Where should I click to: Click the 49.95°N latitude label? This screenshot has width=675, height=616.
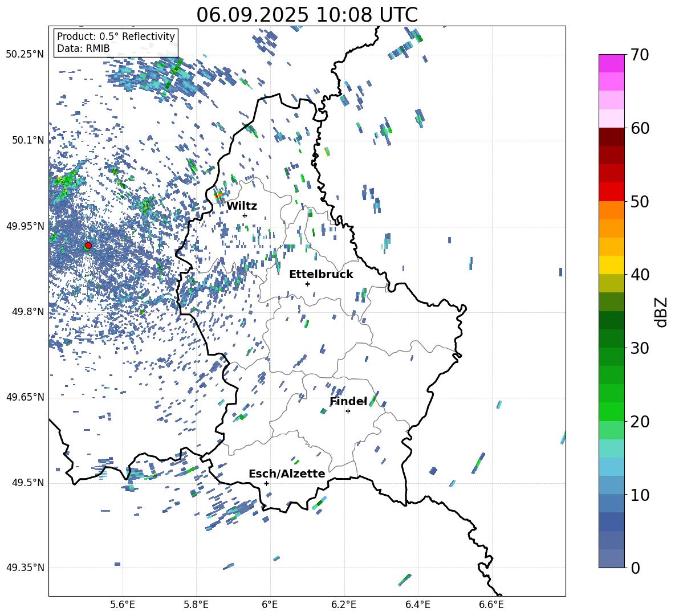pyautogui.click(x=25, y=226)
